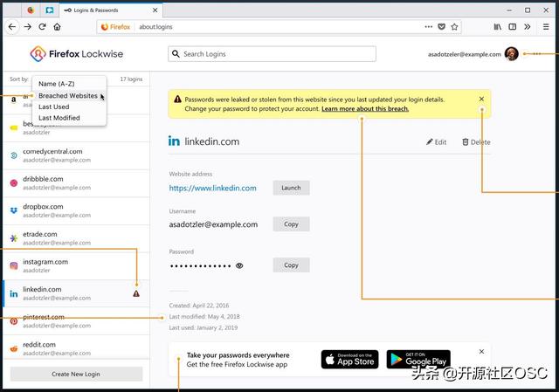This screenshot has width=559, height=392.
Task: Open Learn more about this breach link
Action: [365, 108]
